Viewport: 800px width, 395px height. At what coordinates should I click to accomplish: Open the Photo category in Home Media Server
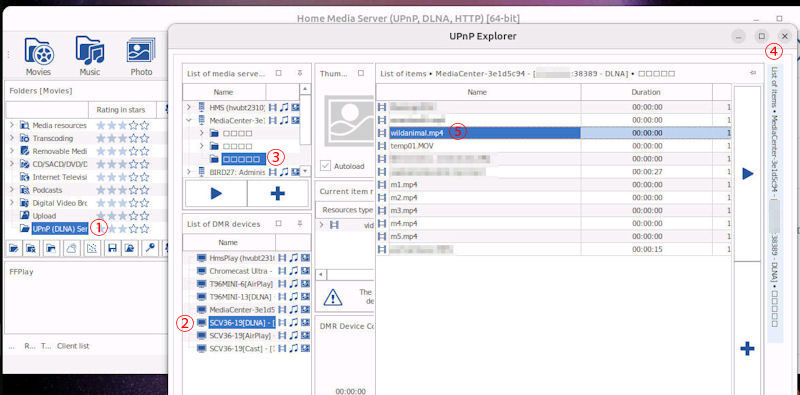(141, 56)
